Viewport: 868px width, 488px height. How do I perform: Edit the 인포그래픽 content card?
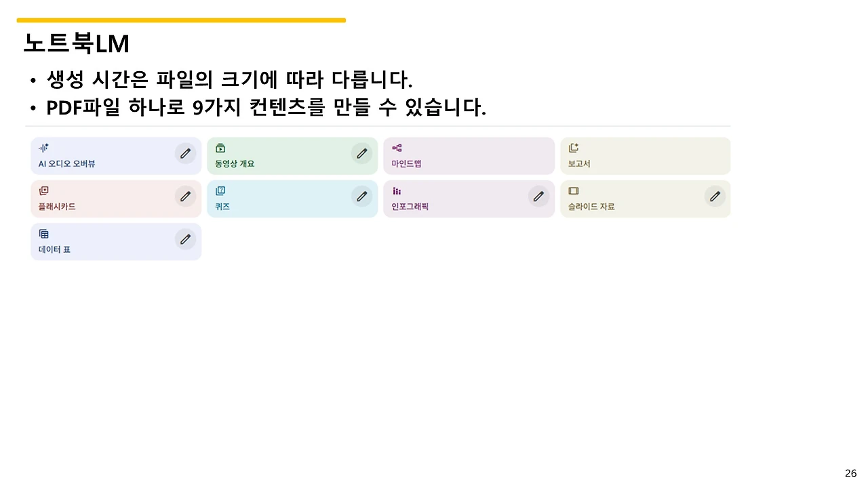(538, 197)
